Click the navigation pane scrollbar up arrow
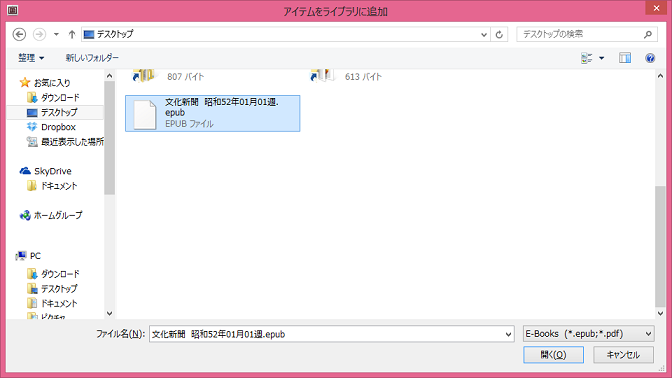The height and width of the screenshot is (378, 672). 109,76
